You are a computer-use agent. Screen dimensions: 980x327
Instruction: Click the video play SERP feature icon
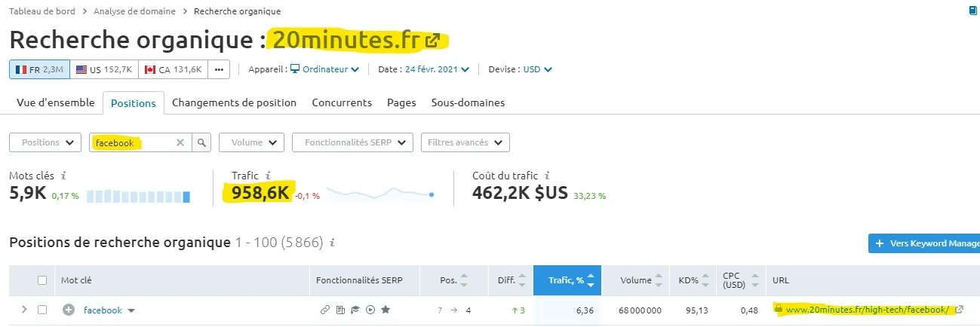(x=370, y=310)
